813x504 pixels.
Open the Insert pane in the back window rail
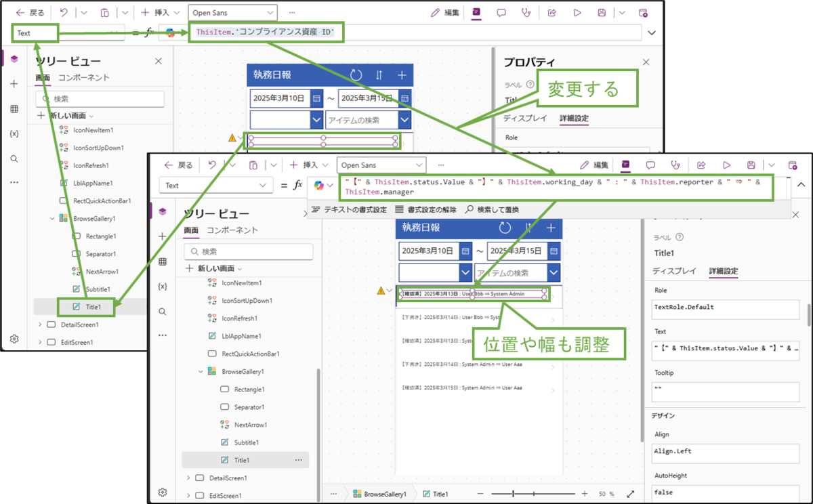click(x=14, y=83)
